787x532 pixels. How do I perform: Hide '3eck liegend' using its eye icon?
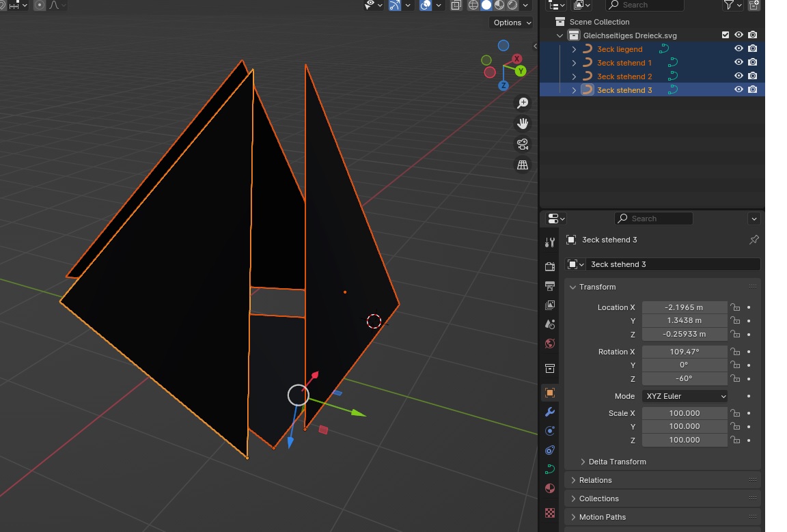738,48
